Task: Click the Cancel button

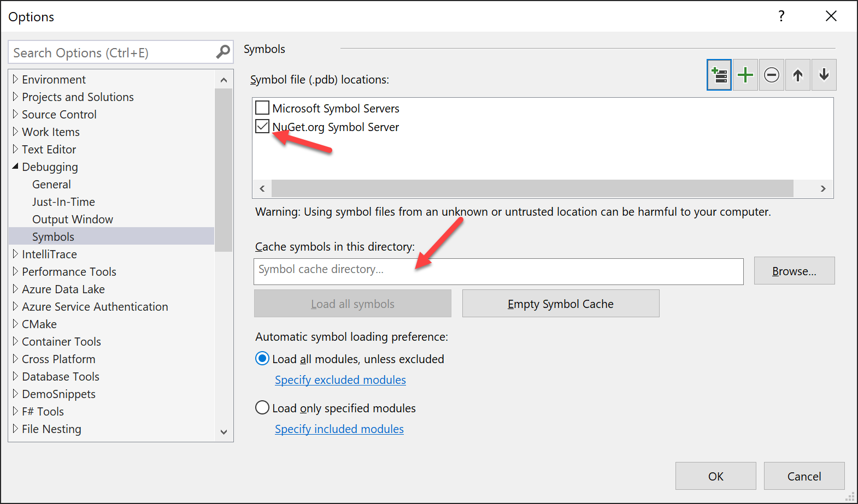Action: (x=804, y=476)
